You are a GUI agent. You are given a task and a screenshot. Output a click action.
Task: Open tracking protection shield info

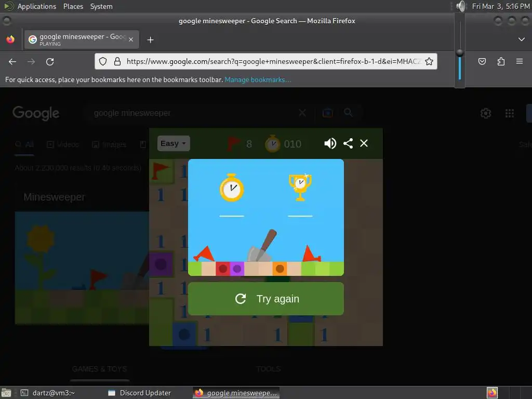click(x=103, y=61)
